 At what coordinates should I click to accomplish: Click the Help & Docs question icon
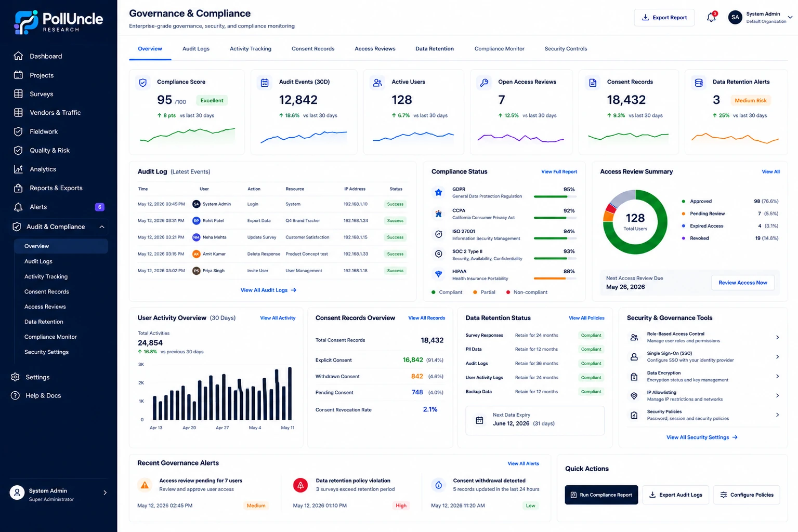(x=16, y=395)
